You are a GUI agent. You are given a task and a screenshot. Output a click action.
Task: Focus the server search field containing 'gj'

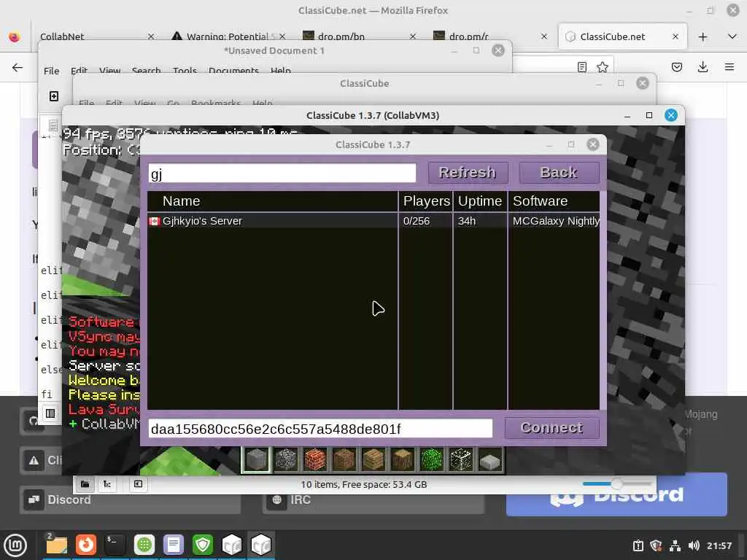[282, 174]
